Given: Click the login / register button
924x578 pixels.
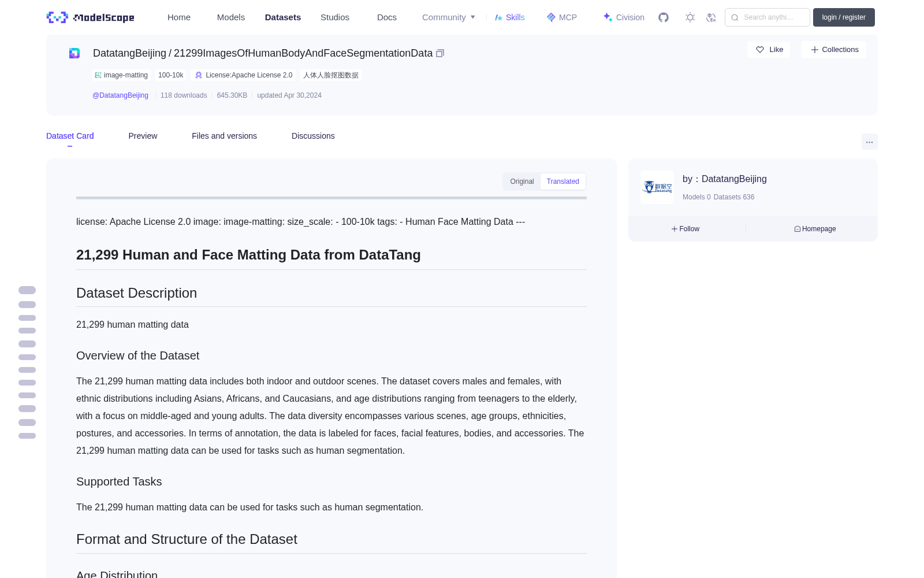Looking at the screenshot, I should pos(844,17).
